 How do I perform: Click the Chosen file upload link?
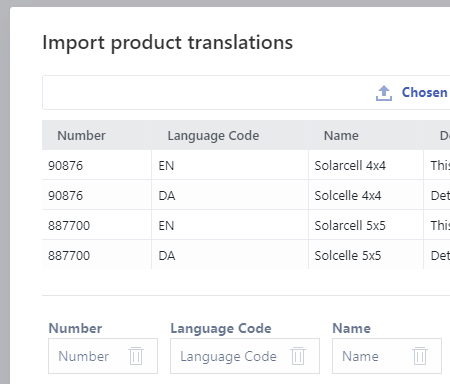(424, 92)
